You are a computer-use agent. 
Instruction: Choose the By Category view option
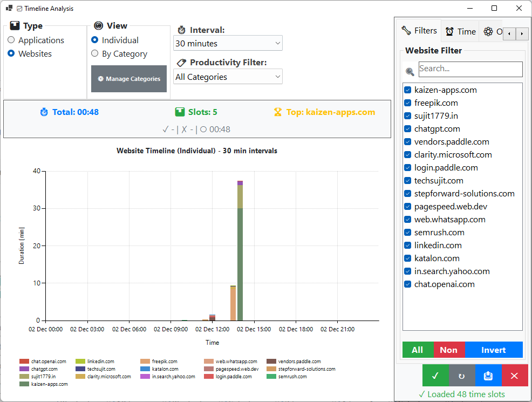pyautogui.click(x=95, y=53)
